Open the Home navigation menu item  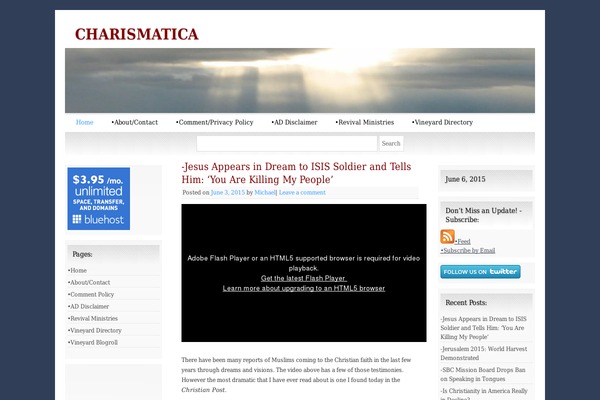(x=85, y=122)
